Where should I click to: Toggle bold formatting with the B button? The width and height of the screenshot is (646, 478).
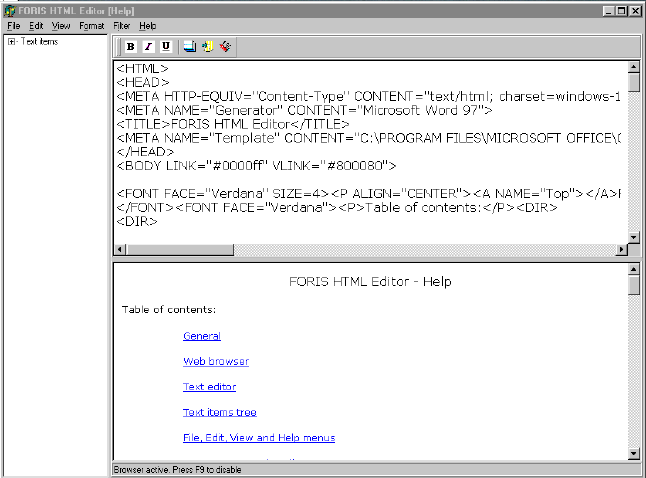(x=131, y=46)
